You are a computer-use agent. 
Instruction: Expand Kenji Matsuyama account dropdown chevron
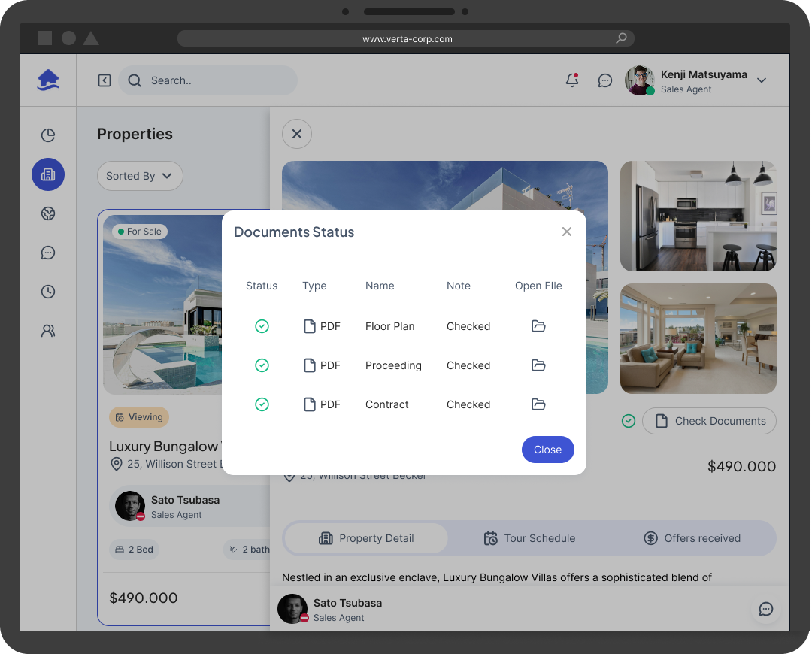click(x=761, y=80)
